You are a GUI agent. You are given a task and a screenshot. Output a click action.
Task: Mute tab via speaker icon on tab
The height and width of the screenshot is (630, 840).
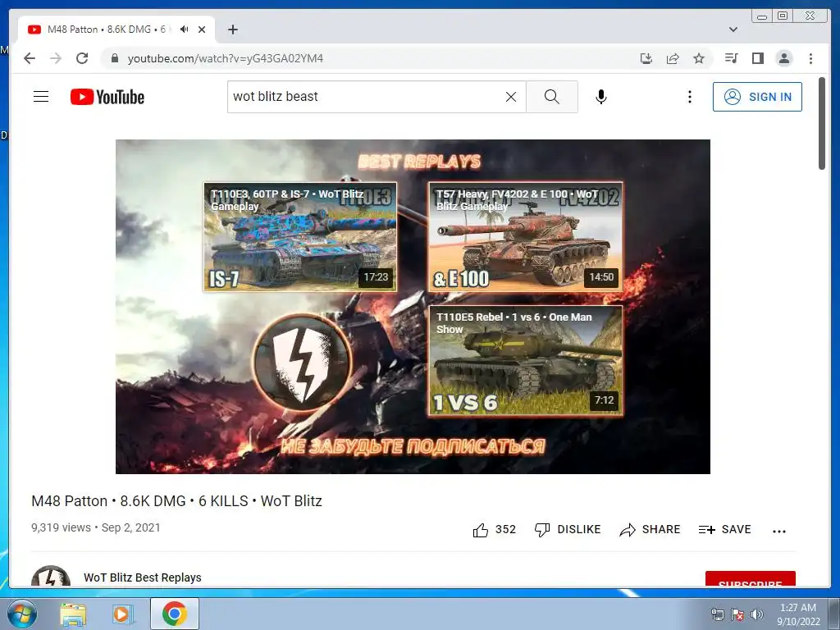(x=185, y=30)
